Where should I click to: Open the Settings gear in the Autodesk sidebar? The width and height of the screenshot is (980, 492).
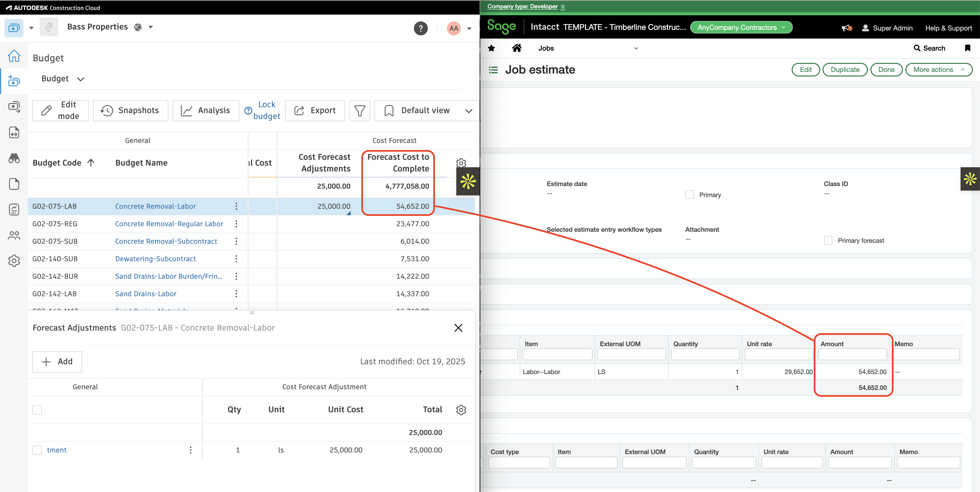(x=14, y=261)
